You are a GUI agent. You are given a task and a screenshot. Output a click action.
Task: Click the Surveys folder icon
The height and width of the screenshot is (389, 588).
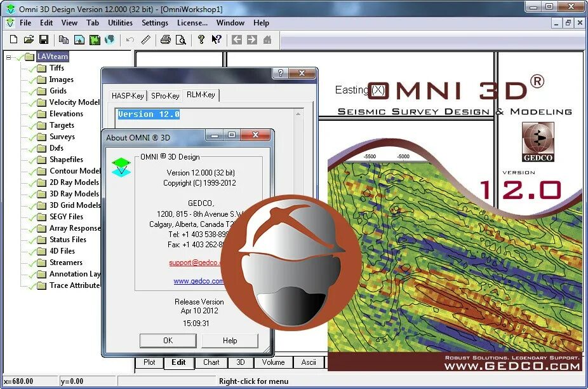coord(42,137)
